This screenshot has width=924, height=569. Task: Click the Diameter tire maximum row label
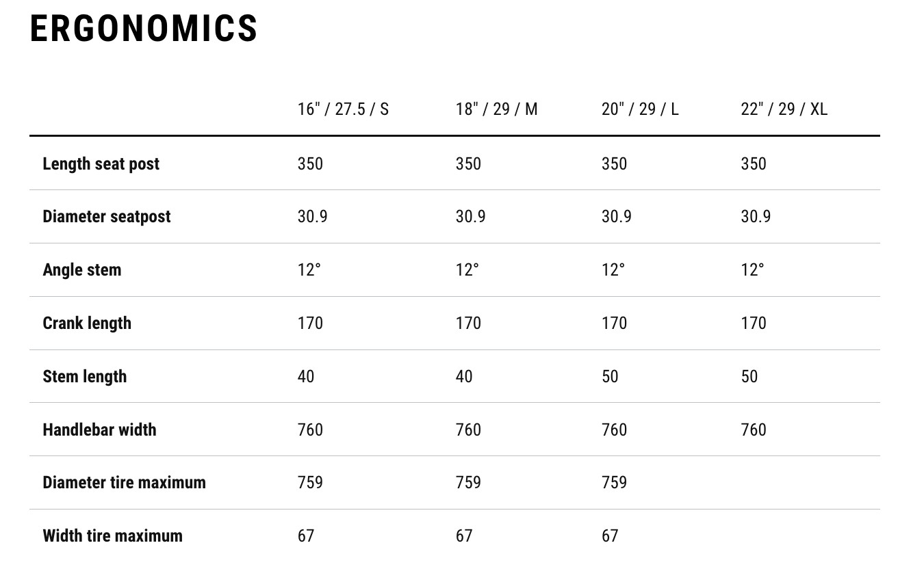coord(124,482)
